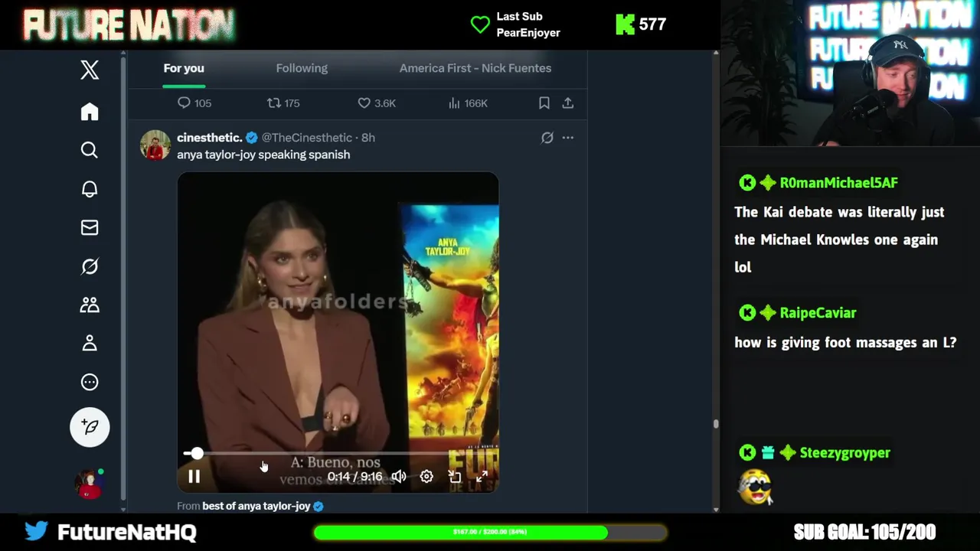This screenshot has height=551, width=980.
Task: Click post text anya taylor-joy speaking spanish
Action: tap(263, 155)
